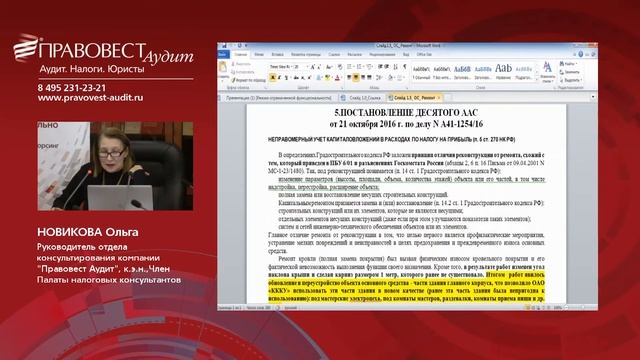Open the Office Tab ribbon tab
The height and width of the screenshot is (360, 640).
point(424,54)
